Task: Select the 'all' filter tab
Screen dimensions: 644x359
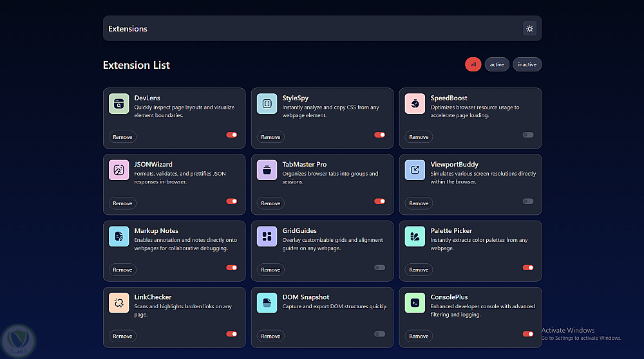Action: (x=473, y=64)
